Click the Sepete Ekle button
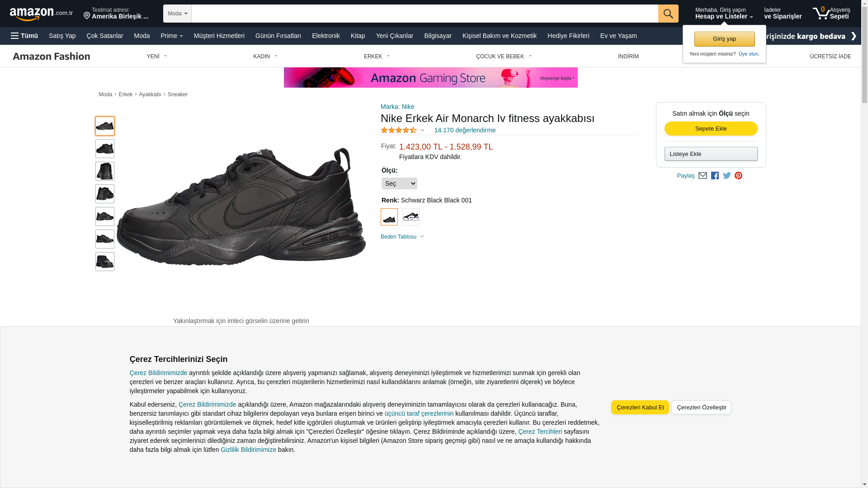Viewport: 868px width, 488px height. click(x=711, y=129)
